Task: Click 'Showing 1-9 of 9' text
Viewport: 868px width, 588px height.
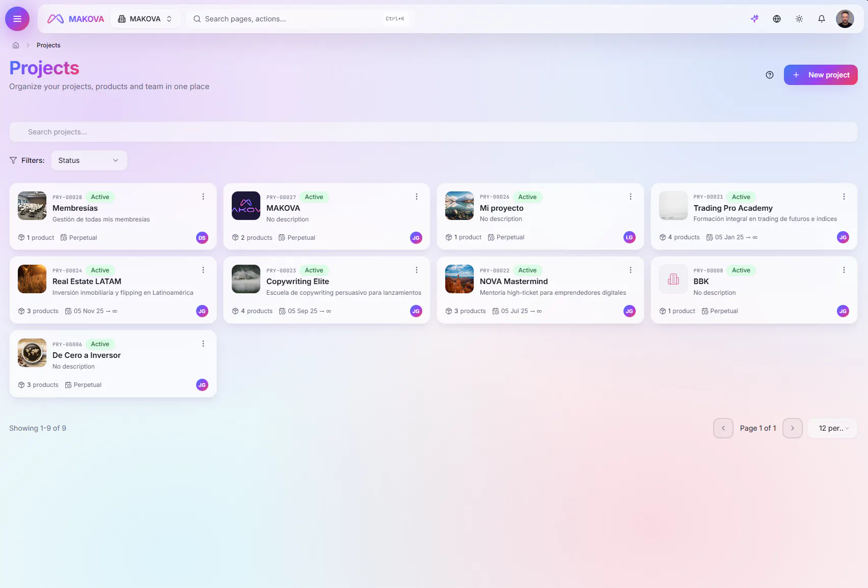Action: click(x=38, y=428)
